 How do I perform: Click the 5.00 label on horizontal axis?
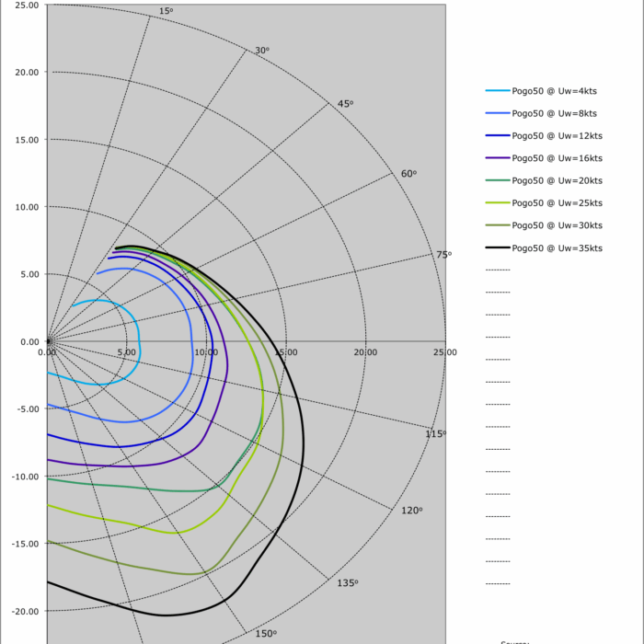pyautogui.click(x=127, y=352)
